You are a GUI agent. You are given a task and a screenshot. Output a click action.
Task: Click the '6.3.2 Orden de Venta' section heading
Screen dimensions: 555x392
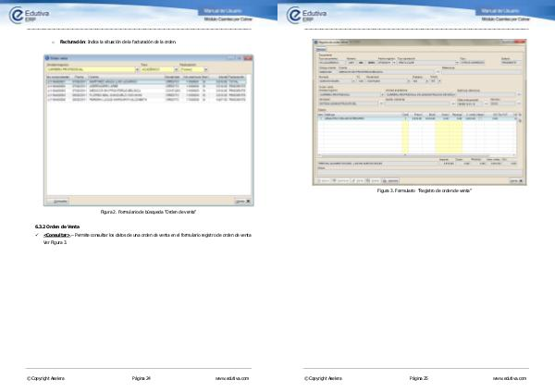(57, 227)
